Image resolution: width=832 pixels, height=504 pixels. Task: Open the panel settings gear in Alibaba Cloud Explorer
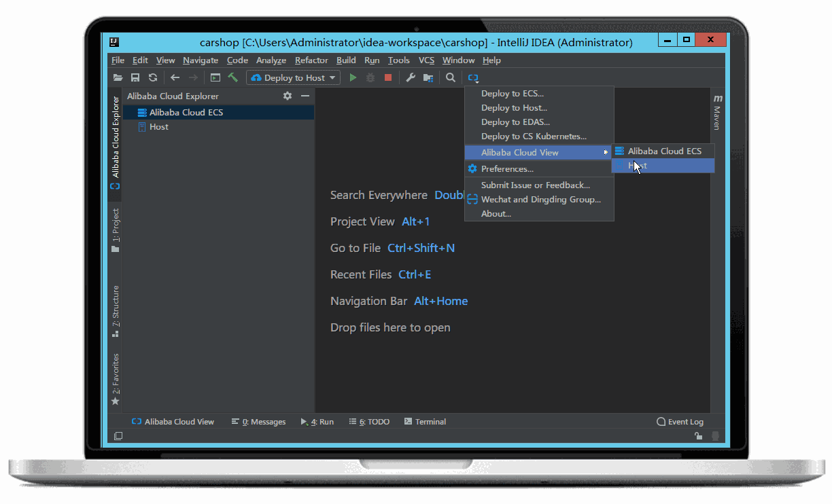point(287,96)
